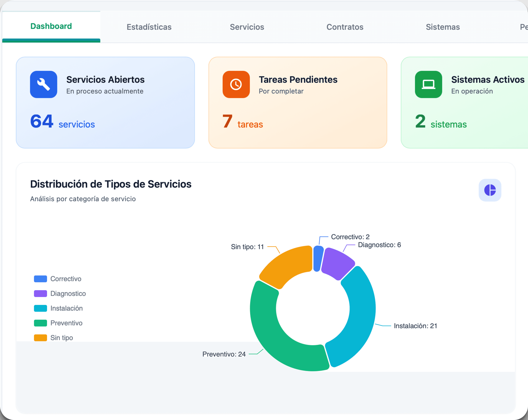This screenshot has height=420, width=528.
Task: Click the wrench icon on Servicios Abiertos card
Action: tap(43, 84)
